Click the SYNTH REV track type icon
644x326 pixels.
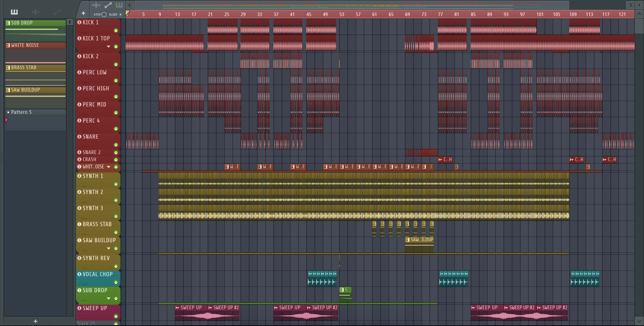pyautogui.click(x=80, y=258)
